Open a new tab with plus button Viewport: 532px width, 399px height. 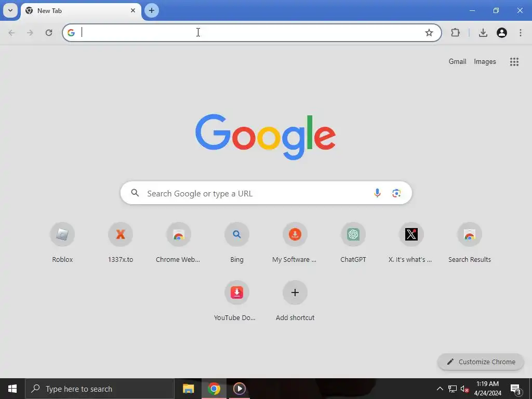pos(152,10)
